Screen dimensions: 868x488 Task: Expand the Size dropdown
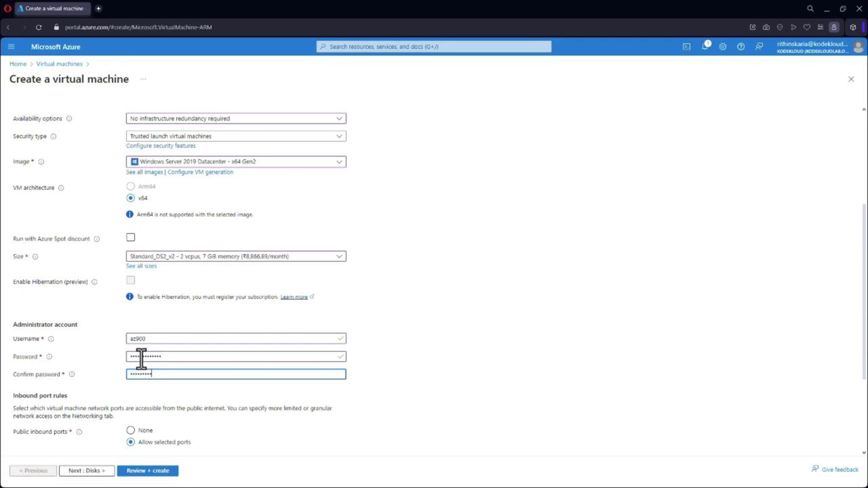236,256
